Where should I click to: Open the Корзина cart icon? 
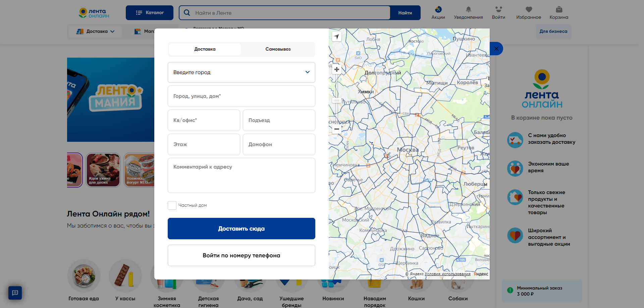click(x=558, y=10)
